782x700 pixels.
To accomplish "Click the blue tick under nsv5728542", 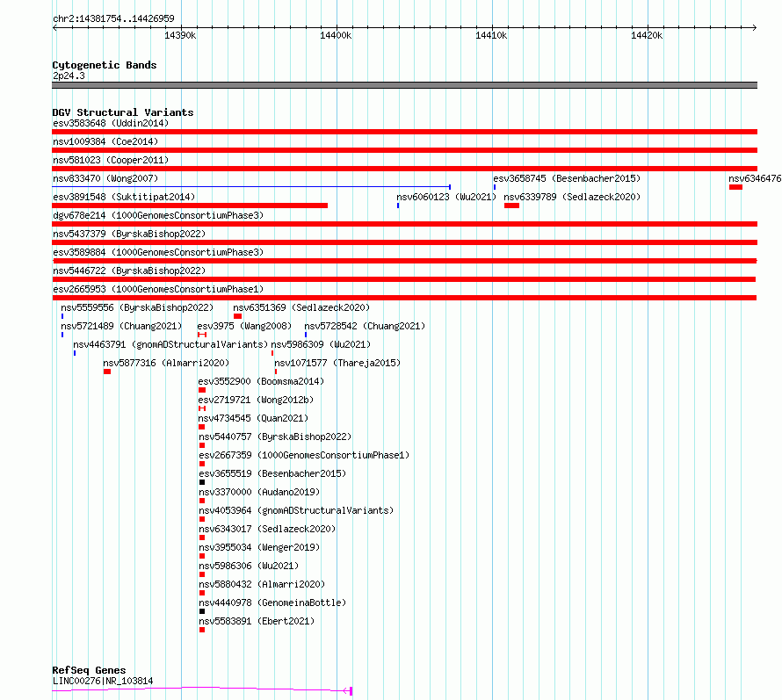I will point(306,335).
